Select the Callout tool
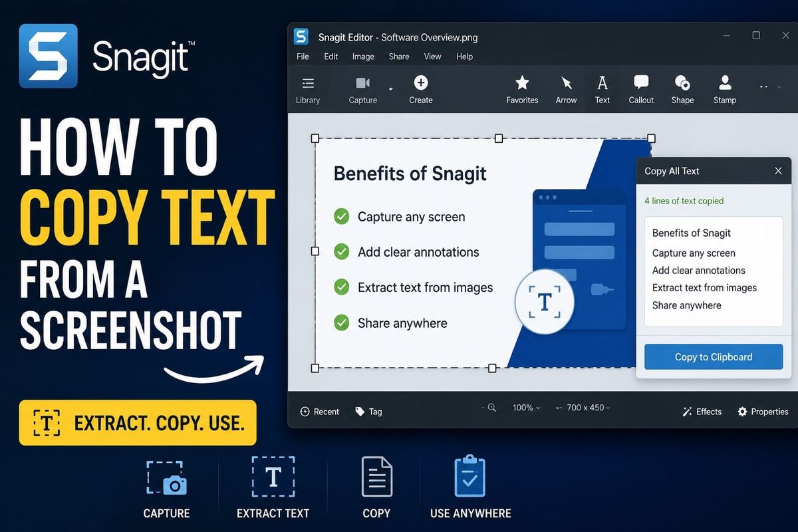The width and height of the screenshot is (798, 532). [x=641, y=90]
